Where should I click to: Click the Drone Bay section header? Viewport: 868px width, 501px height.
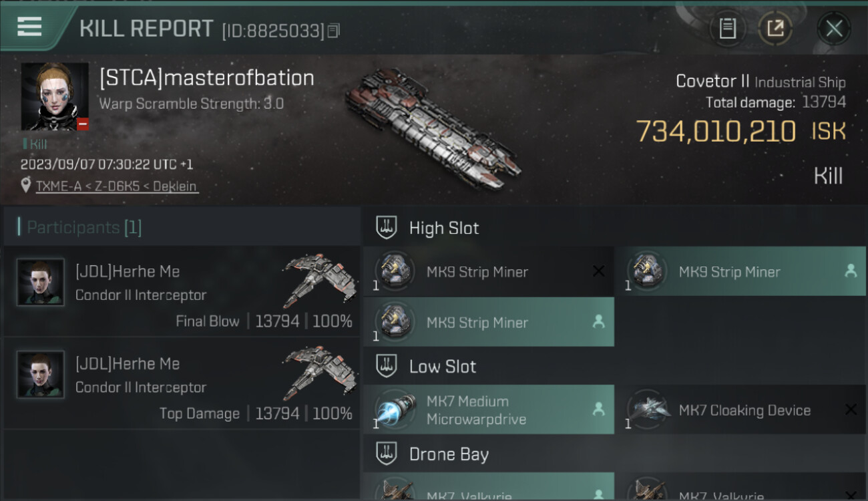coord(614,454)
